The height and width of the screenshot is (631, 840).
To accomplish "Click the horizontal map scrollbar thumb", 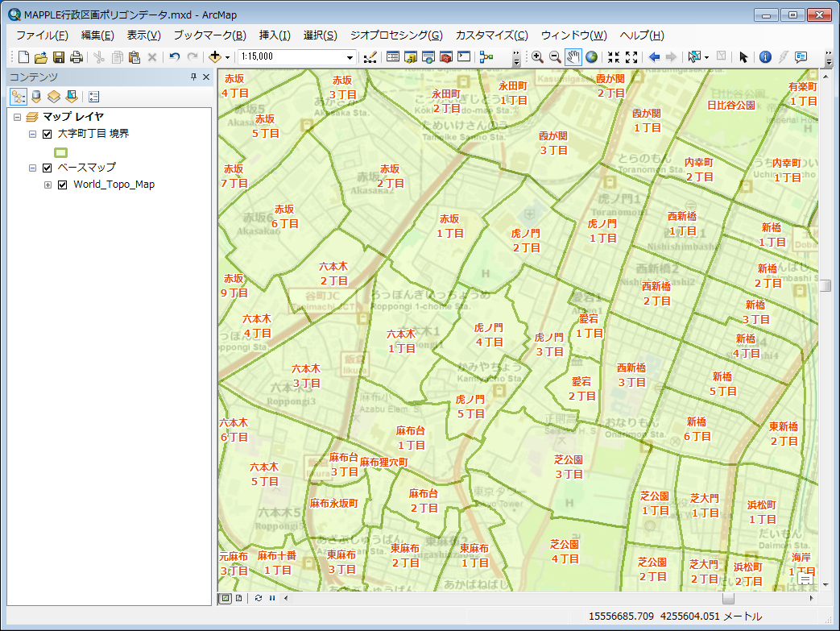I will click(x=728, y=598).
